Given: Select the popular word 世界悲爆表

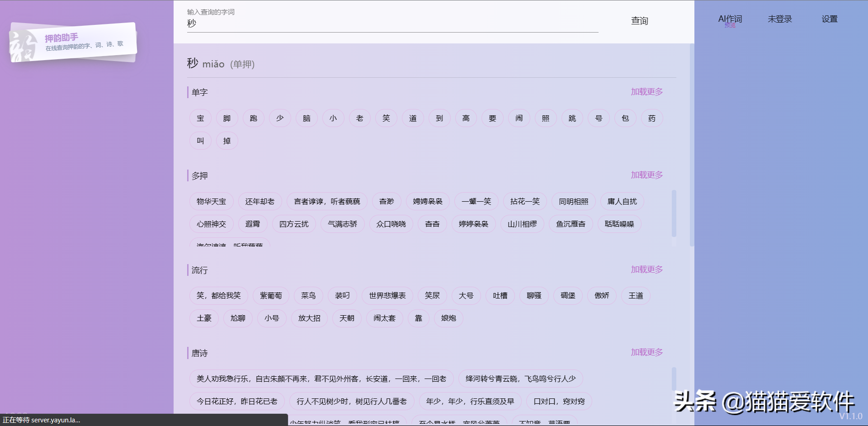Looking at the screenshot, I should (x=387, y=296).
